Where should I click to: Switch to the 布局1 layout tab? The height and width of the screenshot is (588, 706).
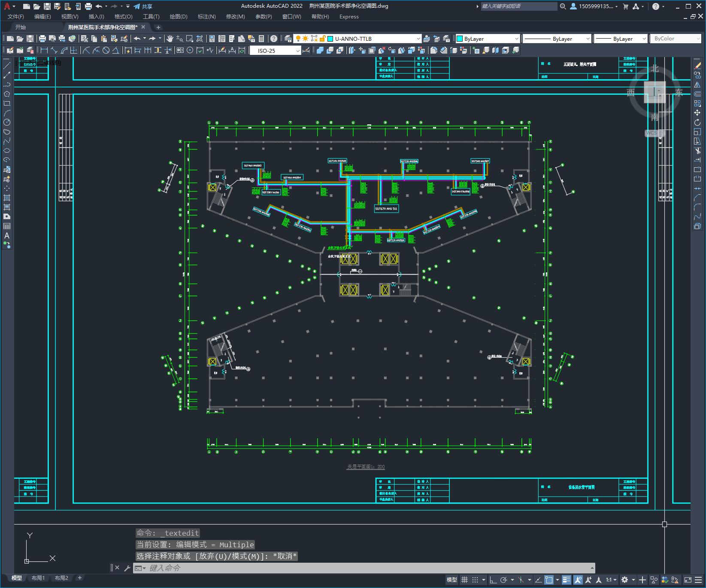[38, 578]
